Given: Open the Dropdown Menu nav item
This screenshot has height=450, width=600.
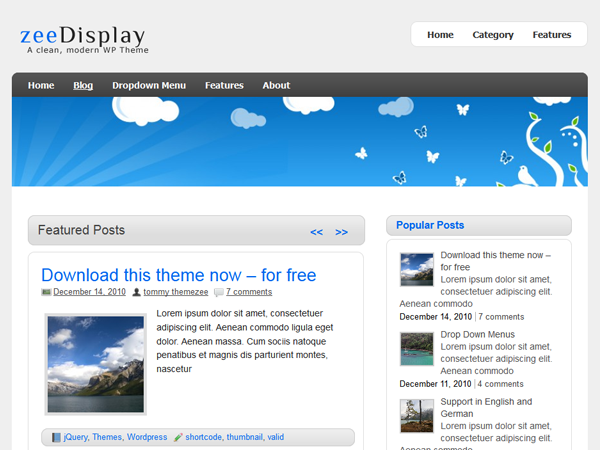Looking at the screenshot, I should coord(149,85).
